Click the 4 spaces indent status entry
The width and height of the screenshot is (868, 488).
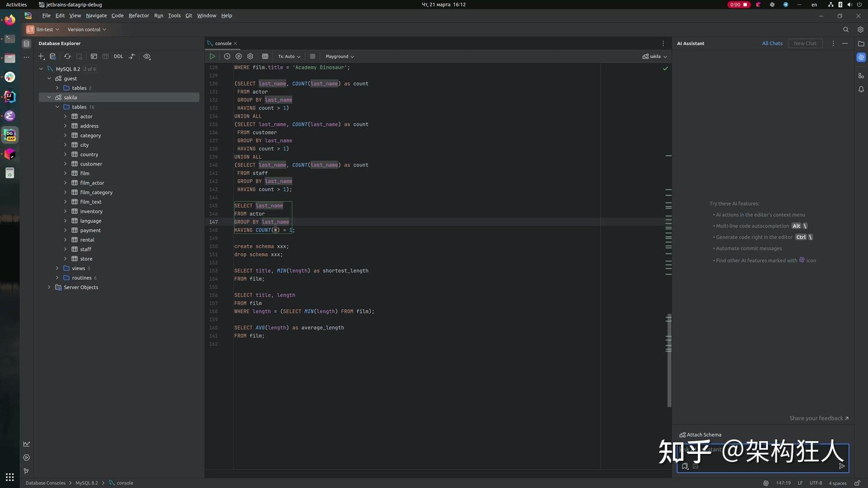(x=837, y=483)
